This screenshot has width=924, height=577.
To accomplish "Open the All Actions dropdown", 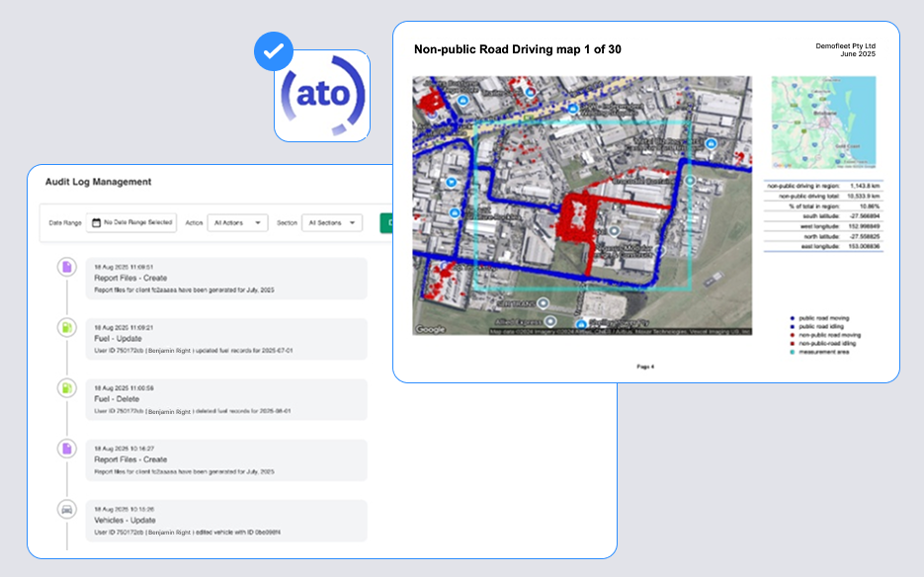I will coord(237,223).
